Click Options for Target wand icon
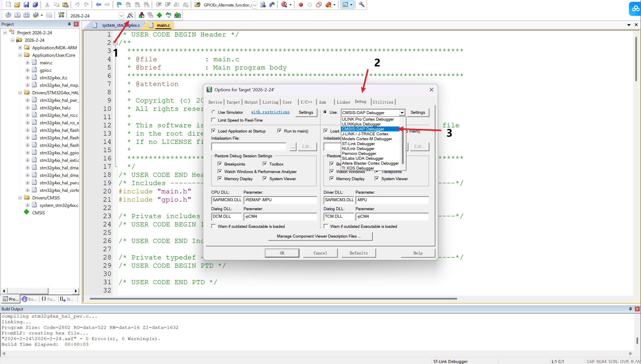641x364 pixels. [x=130, y=16]
